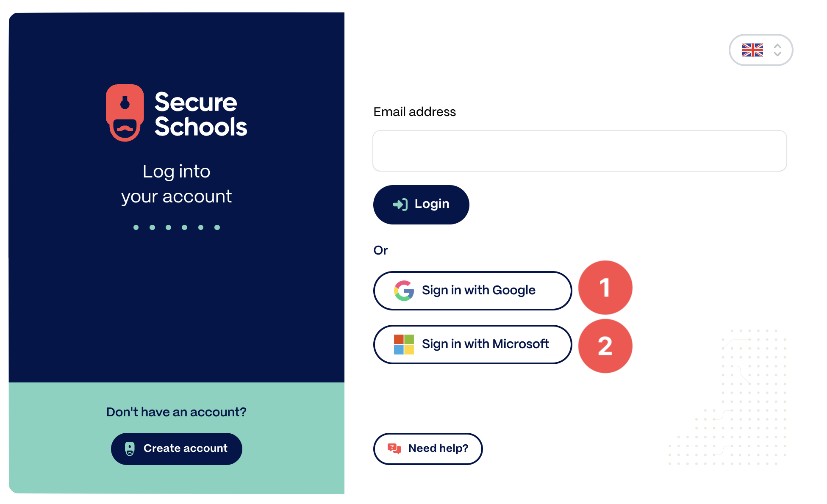The width and height of the screenshot is (827, 504).
Task: Select the Sign in with Microsoft option
Action: click(x=472, y=344)
